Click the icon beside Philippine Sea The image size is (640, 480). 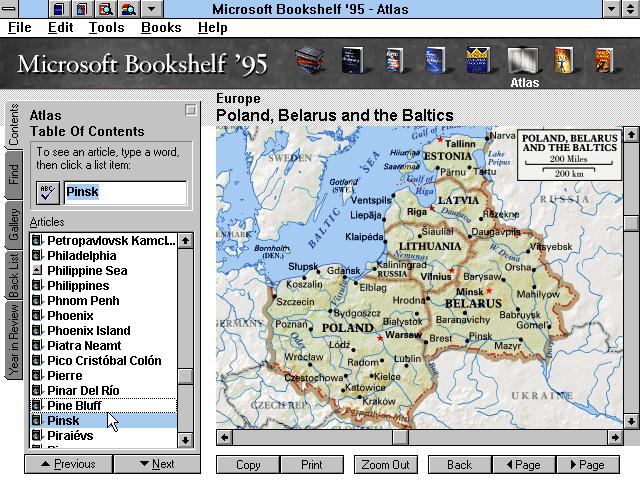(37, 270)
